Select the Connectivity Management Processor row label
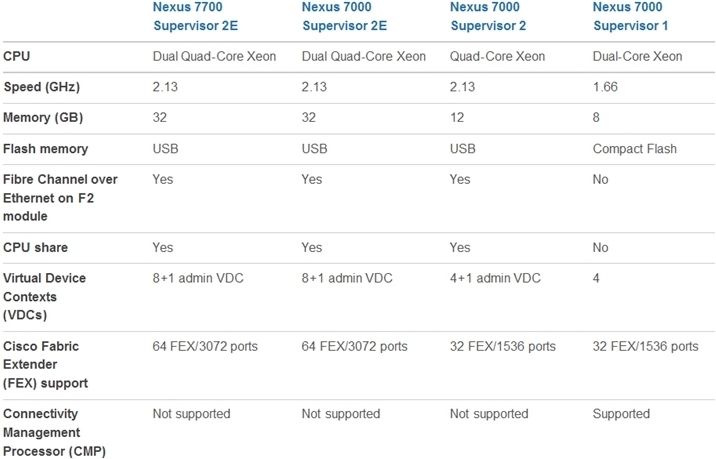 point(54,432)
